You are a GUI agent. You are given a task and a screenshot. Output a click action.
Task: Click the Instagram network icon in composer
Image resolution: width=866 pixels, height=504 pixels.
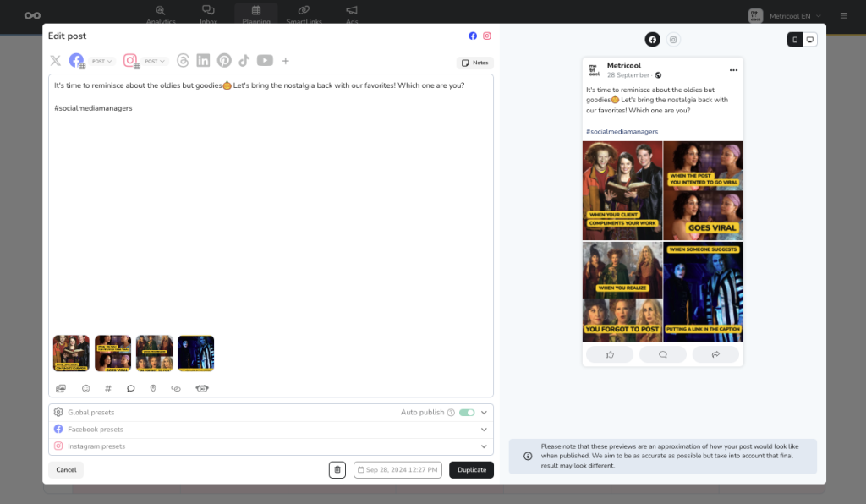tap(129, 60)
